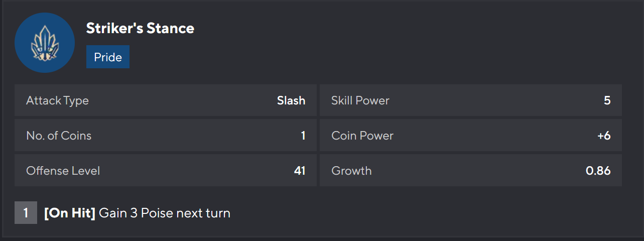Select the Skill Power value 5
The height and width of the screenshot is (241, 644).
pyautogui.click(x=607, y=100)
